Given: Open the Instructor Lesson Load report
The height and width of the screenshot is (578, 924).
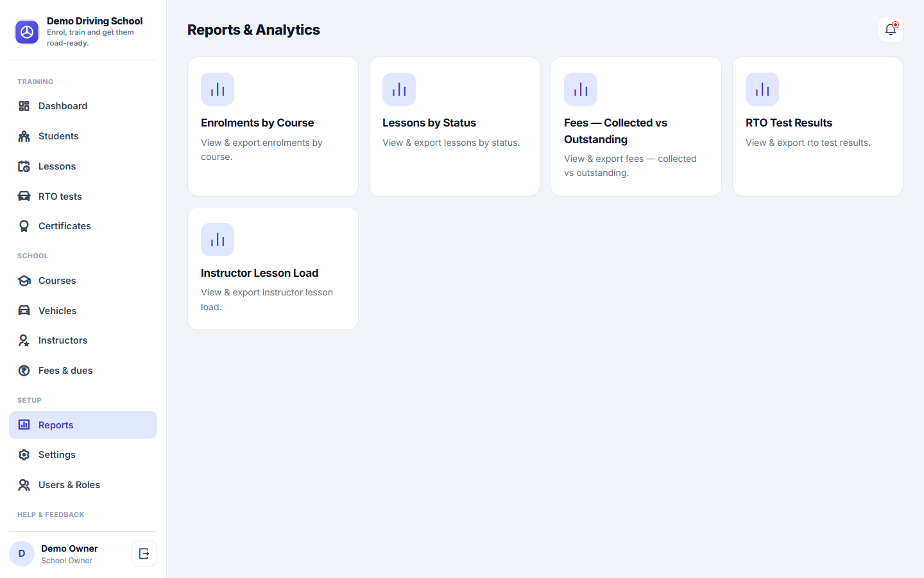Looking at the screenshot, I should (x=273, y=268).
